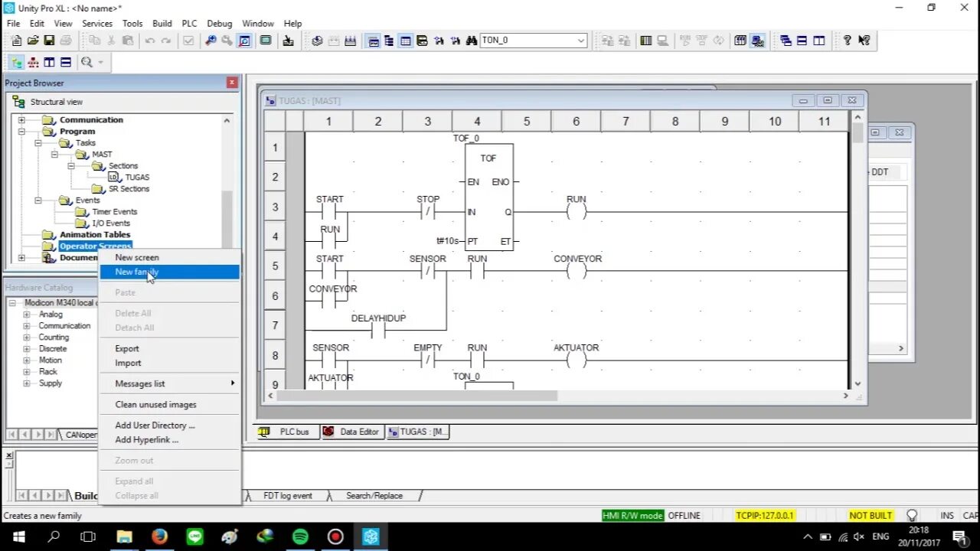Click the Help question mark icon
980x551 pixels.
click(847, 40)
